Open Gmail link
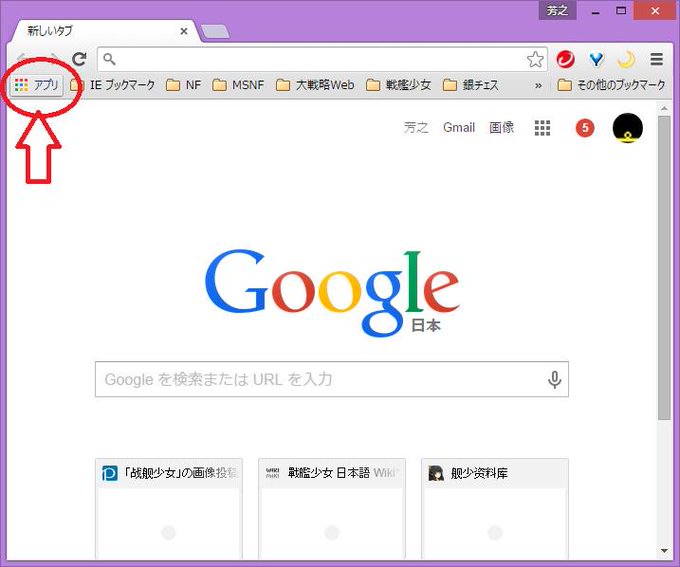 click(x=459, y=128)
